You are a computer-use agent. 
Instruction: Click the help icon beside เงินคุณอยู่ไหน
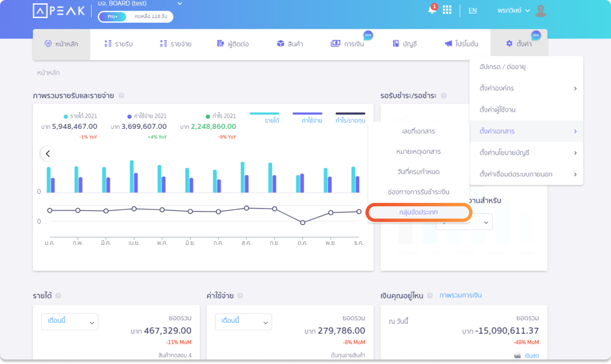click(430, 296)
